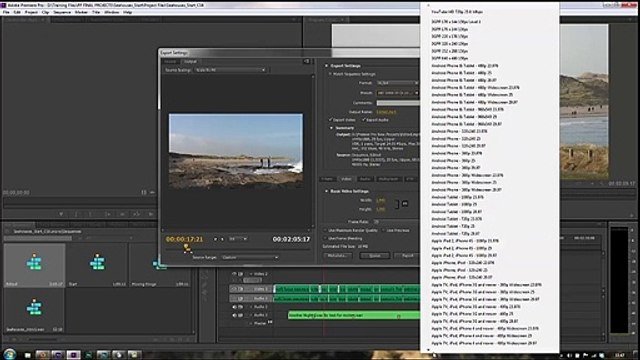Select the Default sequence thumbnail in Project panel

(34, 265)
